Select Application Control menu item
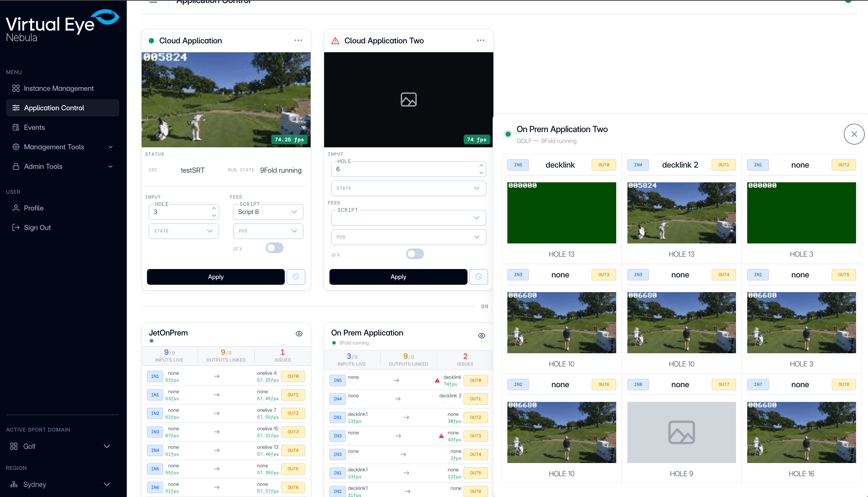The height and width of the screenshot is (497, 868). click(62, 108)
